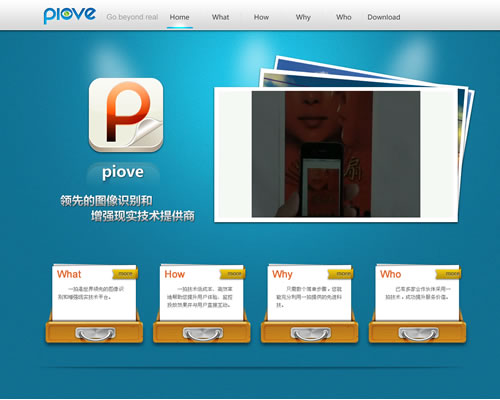Image resolution: width=500 pixels, height=400 pixels.
Task: Click the 'more' ribbon on Who card
Action: click(x=449, y=274)
